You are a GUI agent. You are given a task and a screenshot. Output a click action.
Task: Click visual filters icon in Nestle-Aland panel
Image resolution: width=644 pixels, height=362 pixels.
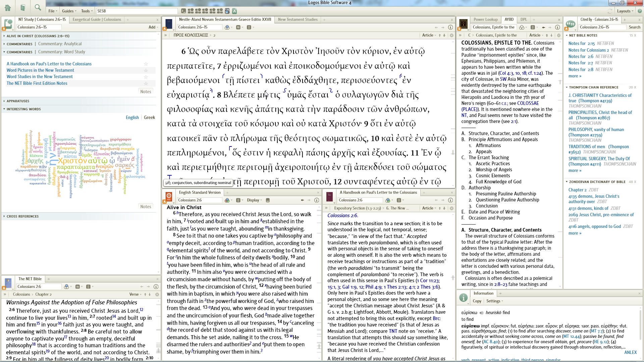coord(227,27)
